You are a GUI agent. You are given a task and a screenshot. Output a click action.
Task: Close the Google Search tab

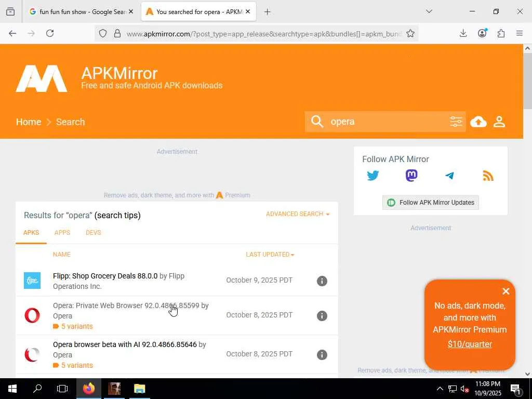tap(131, 11)
